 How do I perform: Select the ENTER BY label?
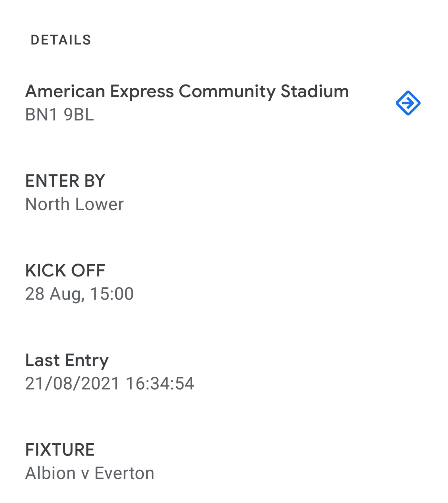coord(65,181)
